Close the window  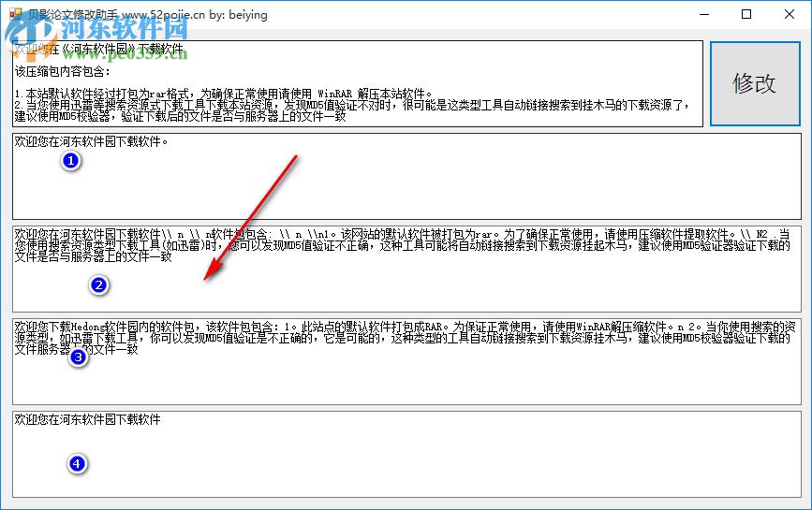click(x=790, y=14)
